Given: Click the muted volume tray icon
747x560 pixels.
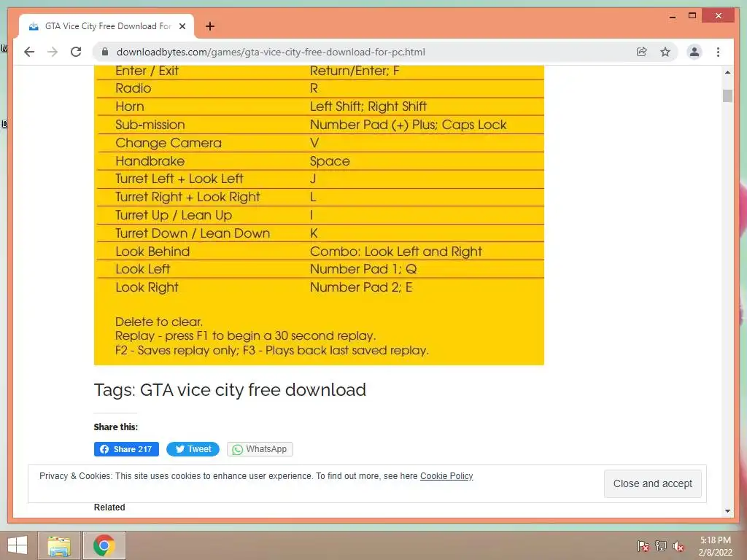Looking at the screenshot, I should click(678, 546).
